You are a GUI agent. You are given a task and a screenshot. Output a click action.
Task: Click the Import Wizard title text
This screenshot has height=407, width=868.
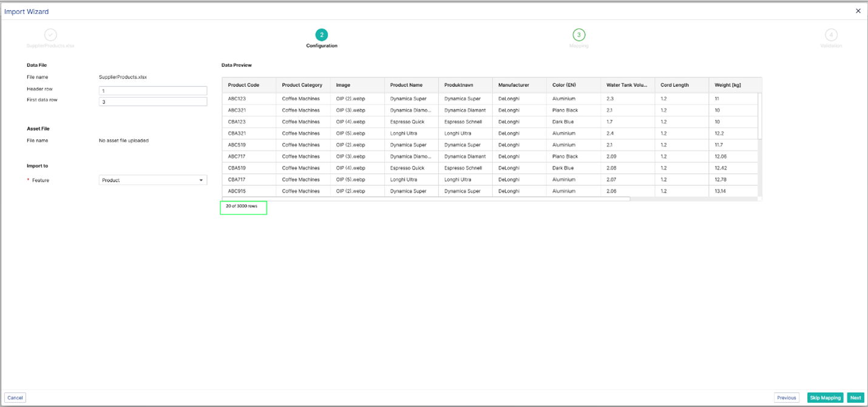point(27,12)
